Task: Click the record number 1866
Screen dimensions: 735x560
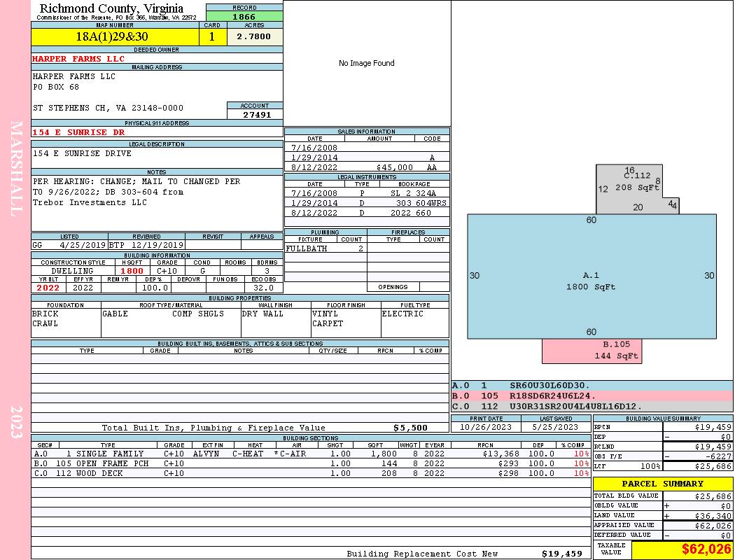Action: 244,16
